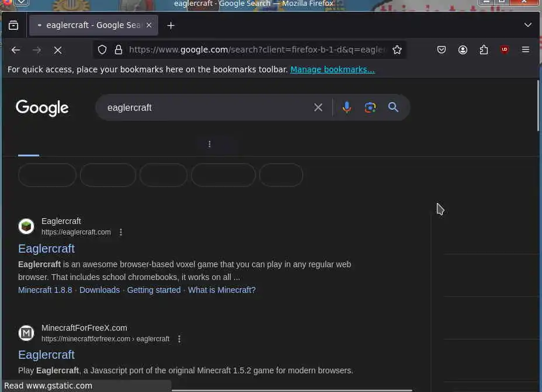The width and height of the screenshot is (542, 392).
Task: Open Extensions puzzle piece menu
Action: (x=484, y=50)
